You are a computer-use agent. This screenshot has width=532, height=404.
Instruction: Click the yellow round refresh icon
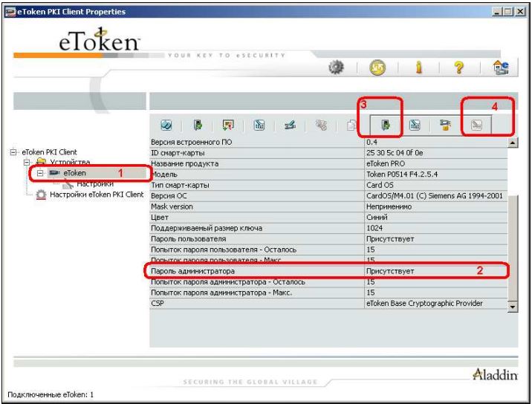click(377, 67)
